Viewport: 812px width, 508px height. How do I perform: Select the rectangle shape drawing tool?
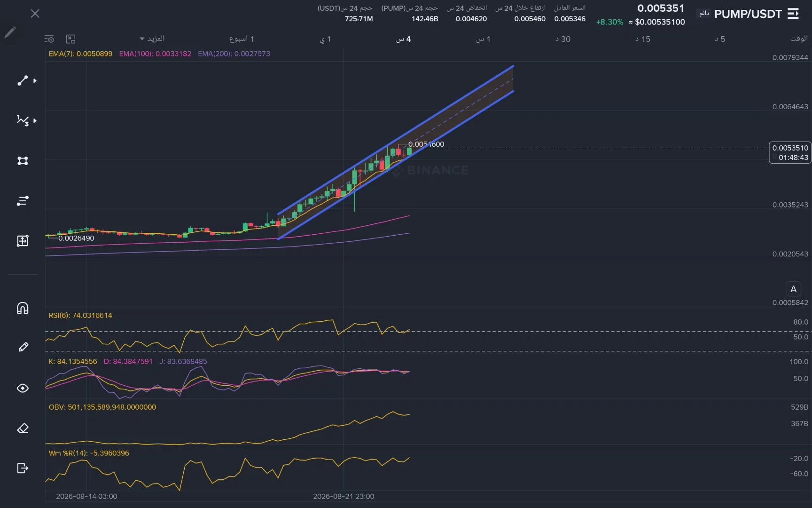click(23, 161)
